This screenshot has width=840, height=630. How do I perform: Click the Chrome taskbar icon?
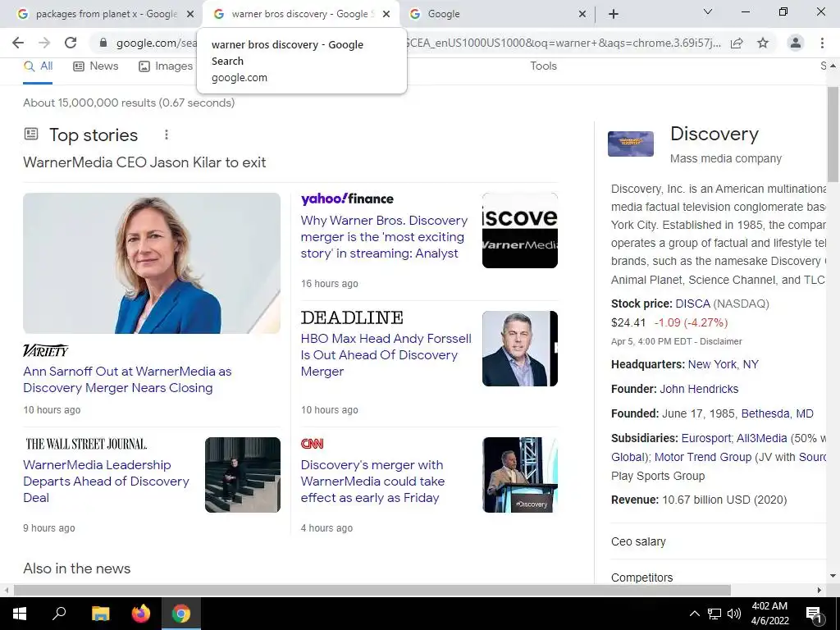181,614
